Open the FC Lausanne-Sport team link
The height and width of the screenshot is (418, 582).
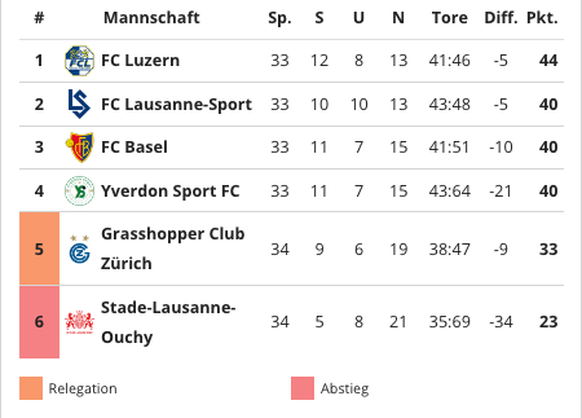(177, 104)
